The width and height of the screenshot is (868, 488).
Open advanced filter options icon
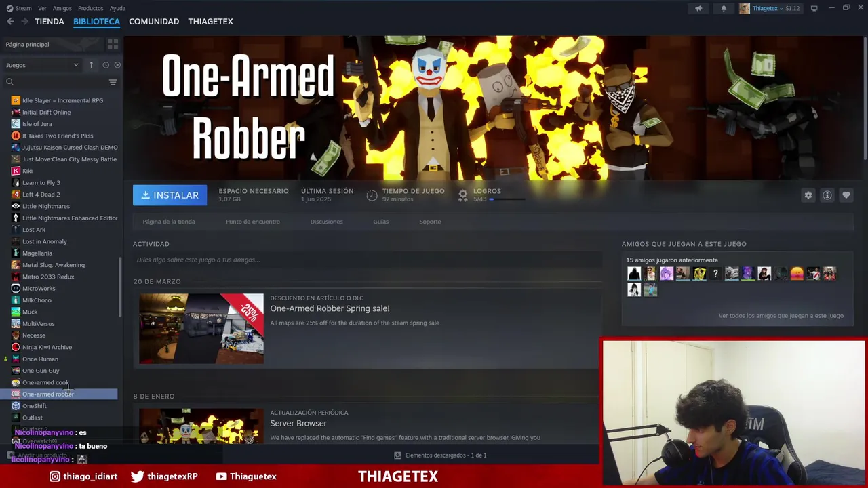[x=113, y=82]
